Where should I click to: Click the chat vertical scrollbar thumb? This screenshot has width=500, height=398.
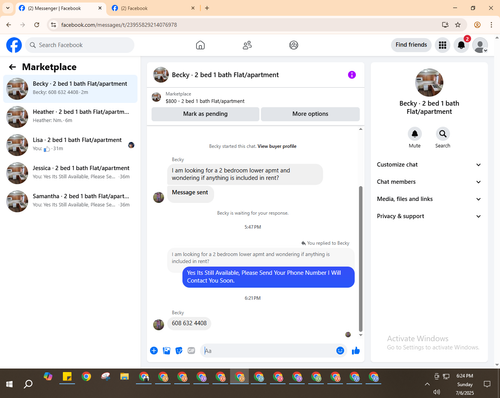point(360,258)
